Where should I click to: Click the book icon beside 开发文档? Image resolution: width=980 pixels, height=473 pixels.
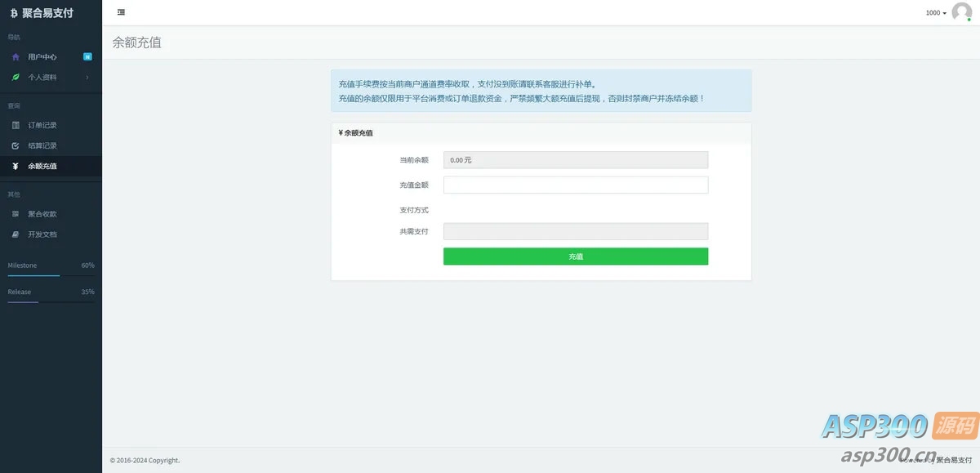click(16, 234)
